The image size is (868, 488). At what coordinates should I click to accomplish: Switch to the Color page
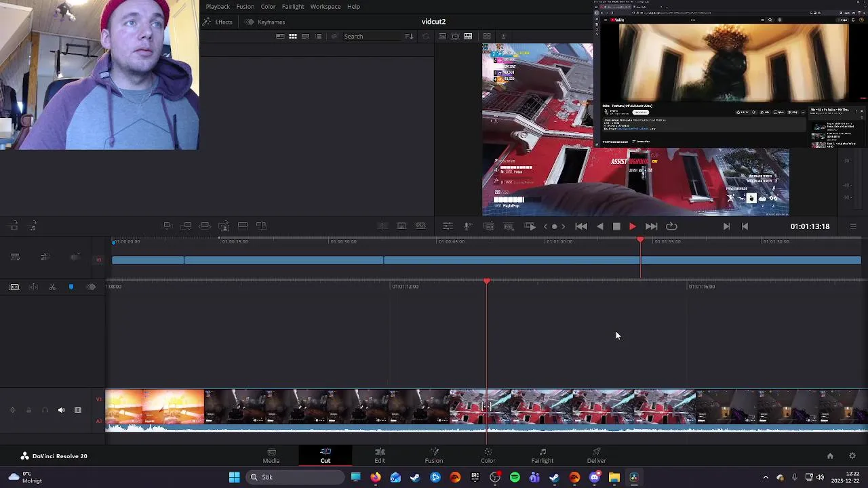(x=488, y=455)
